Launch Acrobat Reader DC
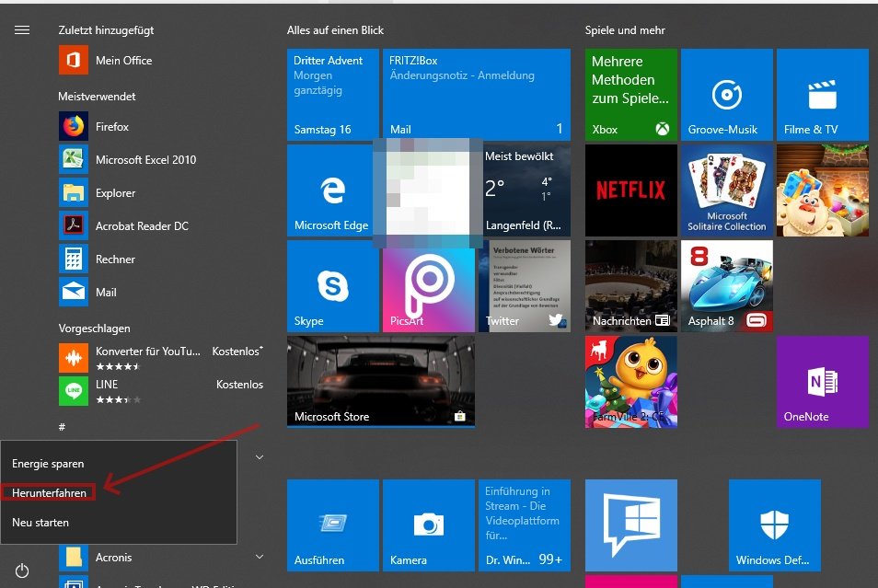The image size is (878, 588). [161, 225]
